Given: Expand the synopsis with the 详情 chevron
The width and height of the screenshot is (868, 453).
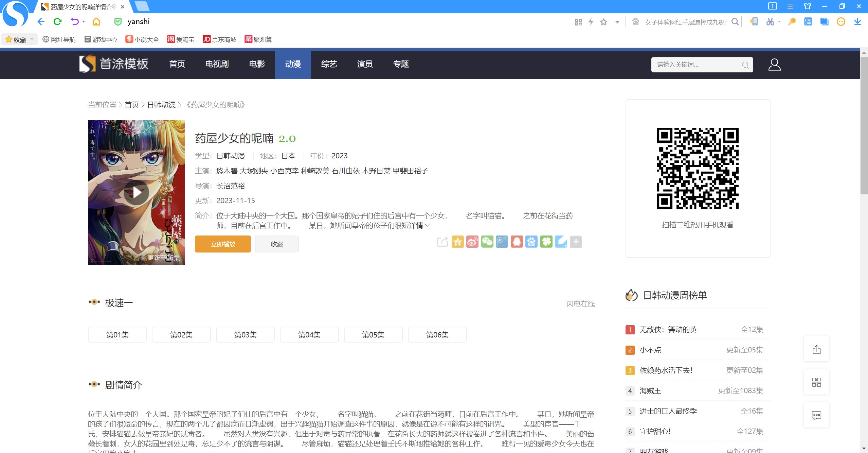Looking at the screenshot, I should [x=427, y=225].
